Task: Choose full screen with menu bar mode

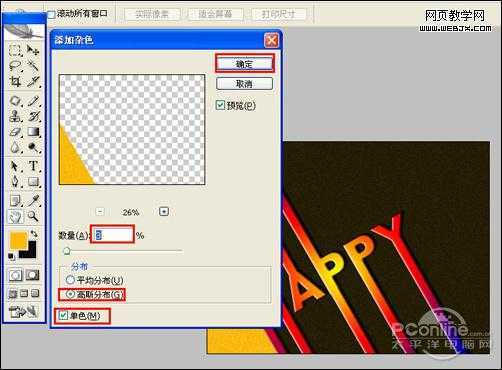Action: (x=24, y=294)
